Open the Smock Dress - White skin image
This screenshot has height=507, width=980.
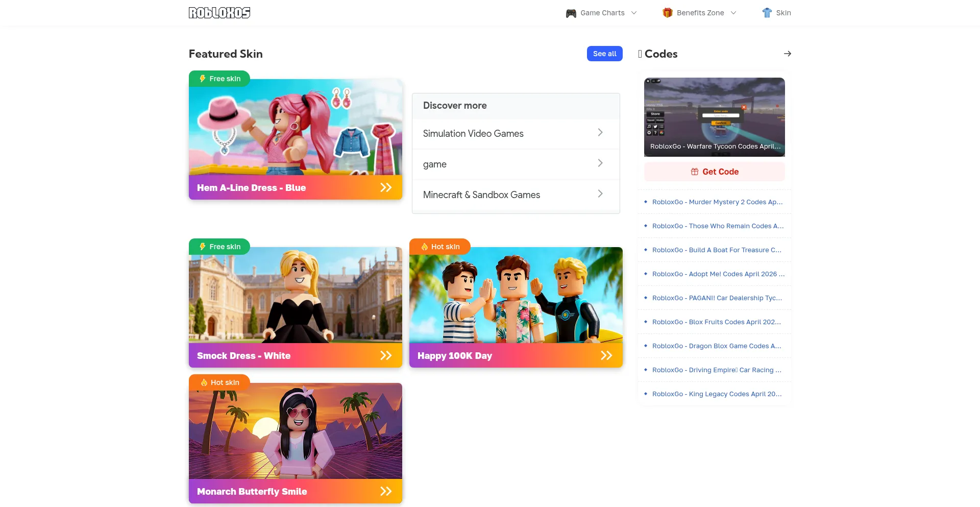pyautogui.click(x=296, y=295)
